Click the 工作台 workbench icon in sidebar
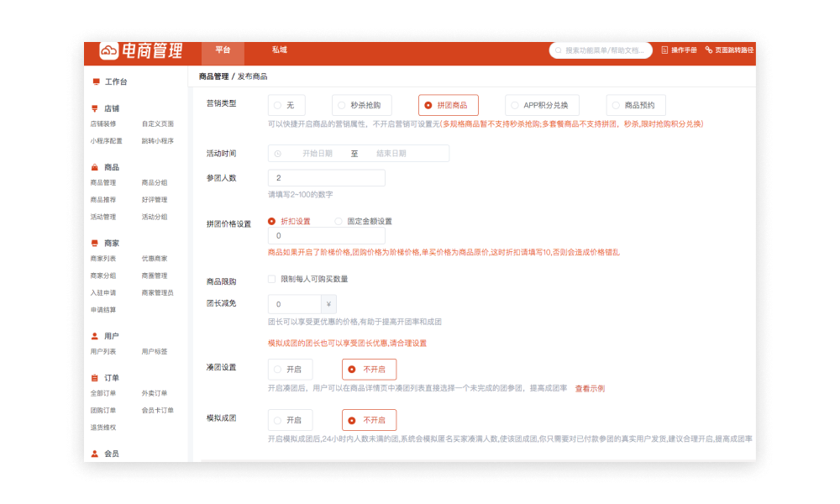Screen dimensions: 840x504 95,81
